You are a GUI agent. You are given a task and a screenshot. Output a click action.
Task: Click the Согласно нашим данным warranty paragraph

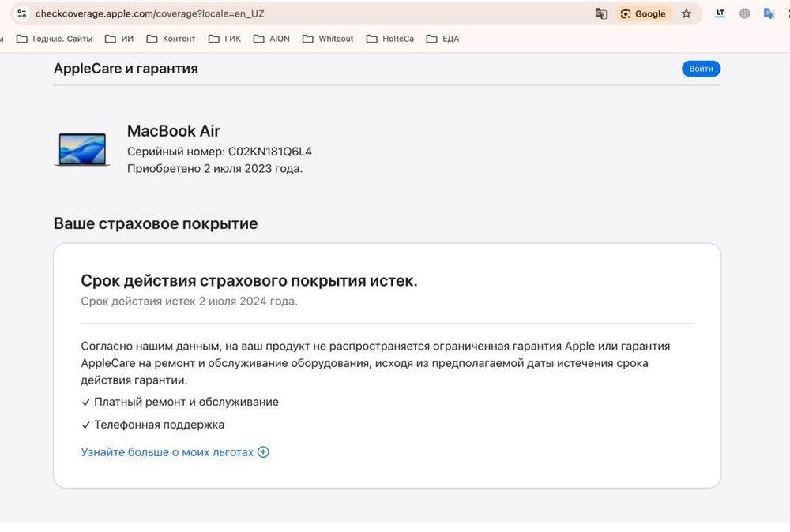coord(375,363)
